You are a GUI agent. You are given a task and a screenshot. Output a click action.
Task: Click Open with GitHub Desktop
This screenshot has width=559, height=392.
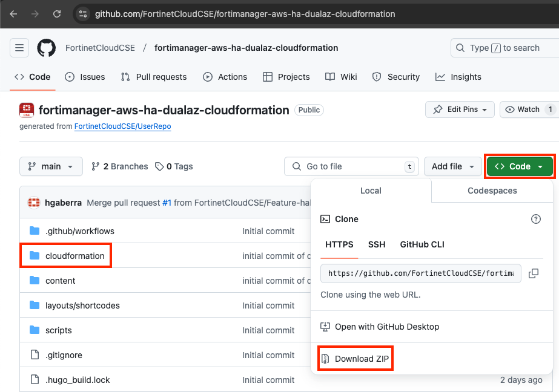[386, 327]
